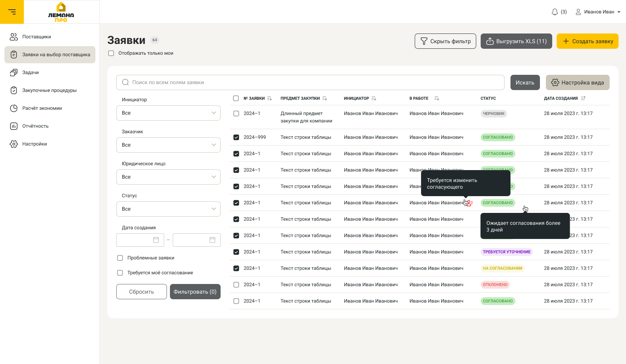The image size is (626, 364).
Task: Click Искать button
Action: [525, 83]
